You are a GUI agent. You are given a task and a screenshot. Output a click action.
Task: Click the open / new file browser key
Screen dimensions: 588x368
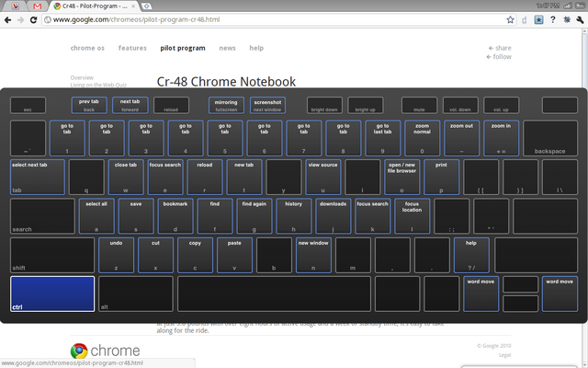click(401, 178)
